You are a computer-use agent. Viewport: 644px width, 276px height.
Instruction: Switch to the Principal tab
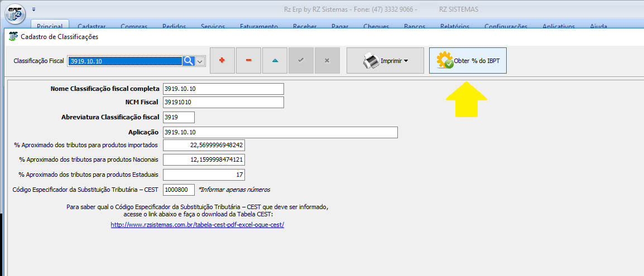50,26
